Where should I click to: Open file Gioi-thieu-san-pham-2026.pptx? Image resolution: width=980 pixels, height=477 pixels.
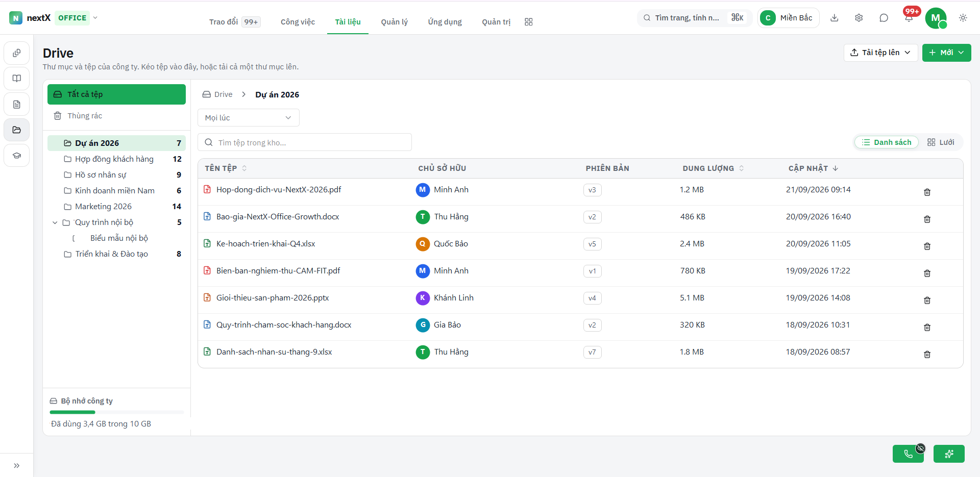(x=273, y=298)
